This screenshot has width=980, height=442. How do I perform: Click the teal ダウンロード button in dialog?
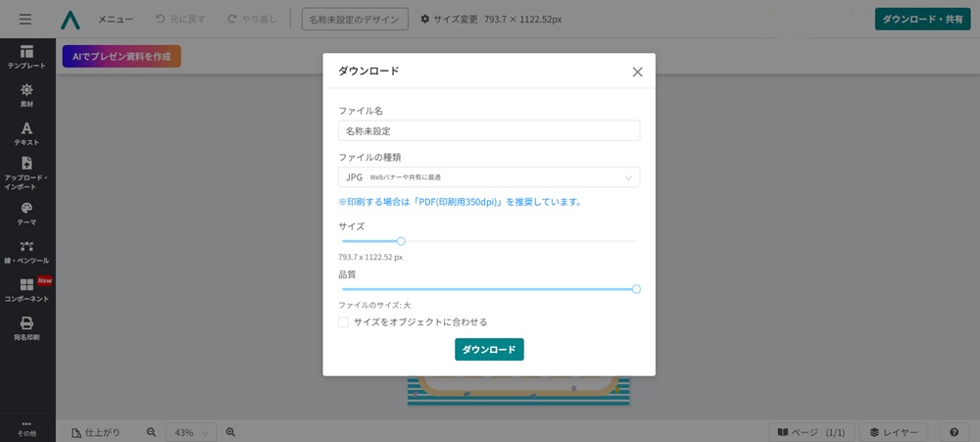click(489, 350)
